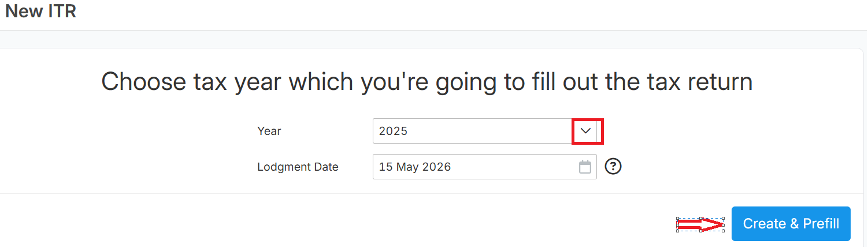Select the 15 May 2026 date text
Image resolution: width=868 pixels, height=248 pixels.
[415, 167]
